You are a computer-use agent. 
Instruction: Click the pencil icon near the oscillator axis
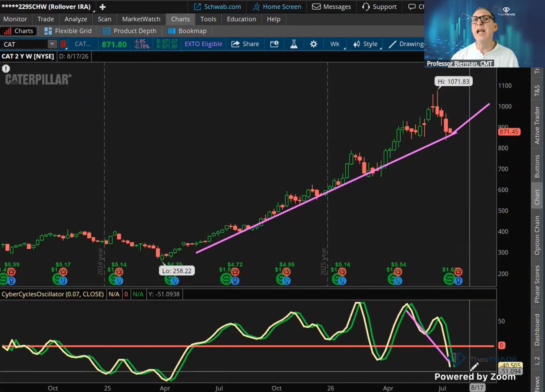coord(474,367)
